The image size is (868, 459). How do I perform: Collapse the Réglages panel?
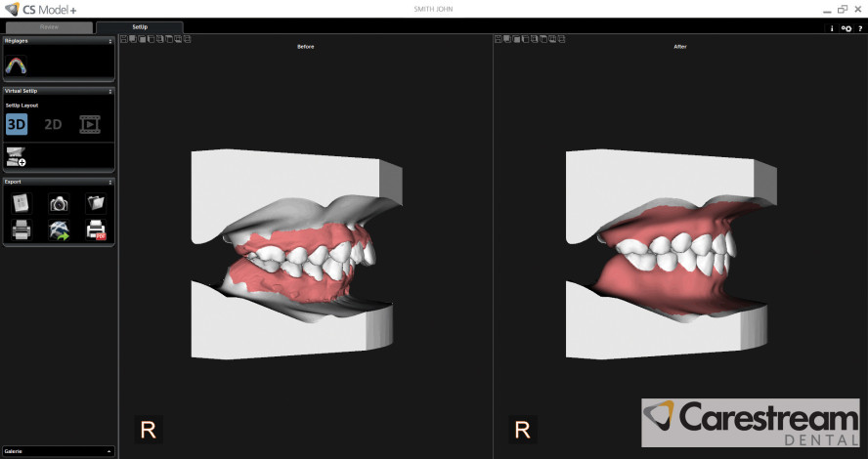click(110, 41)
